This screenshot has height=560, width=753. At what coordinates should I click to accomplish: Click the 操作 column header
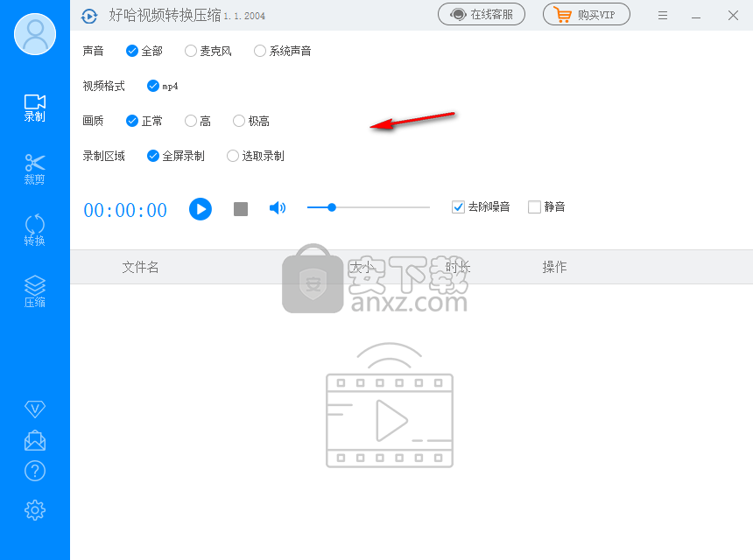pos(554,267)
